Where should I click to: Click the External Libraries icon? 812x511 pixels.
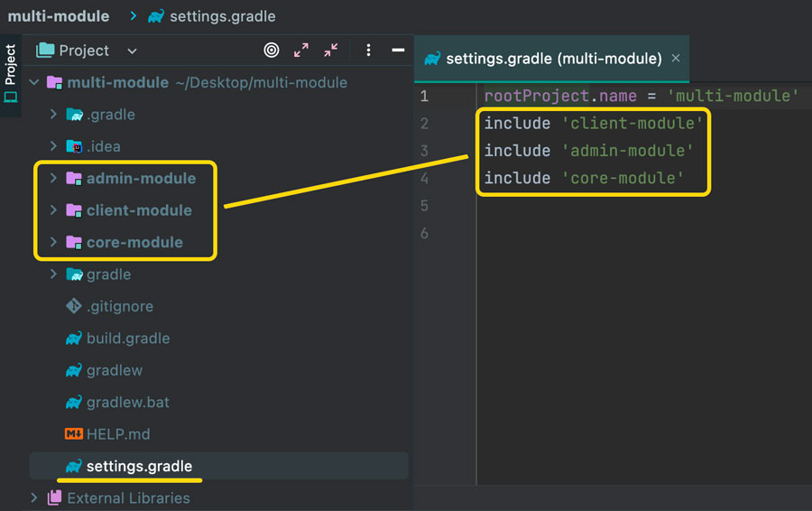click(x=54, y=497)
